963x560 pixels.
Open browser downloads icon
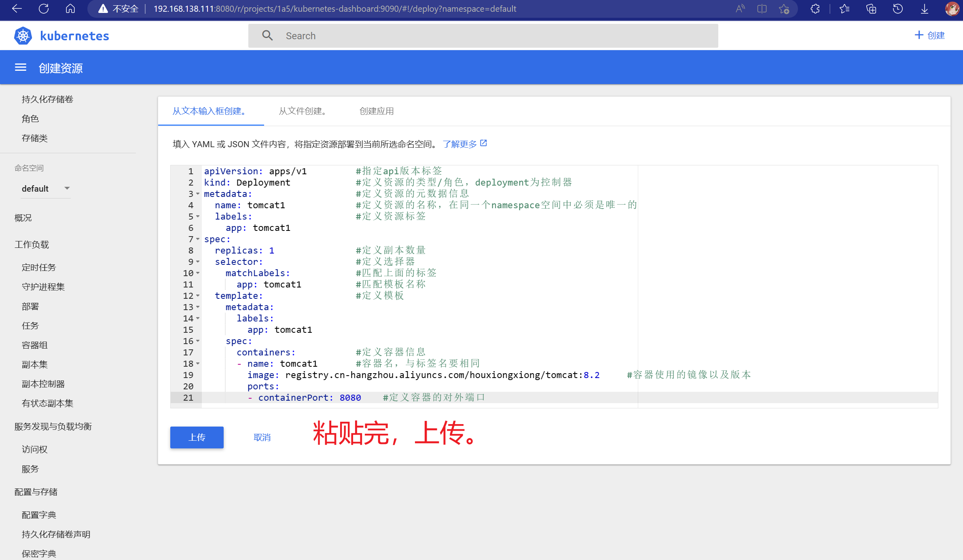click(x=925, y=8)
